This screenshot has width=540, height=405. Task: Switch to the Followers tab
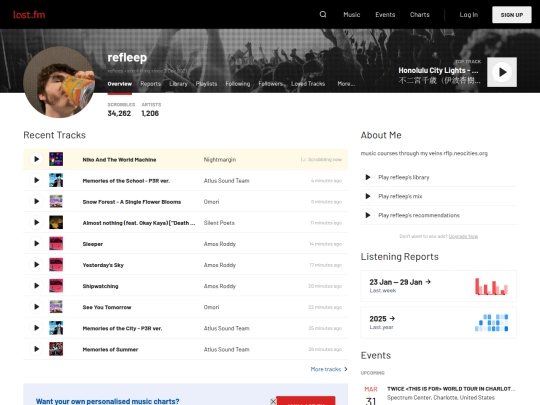tap(270, 84)
